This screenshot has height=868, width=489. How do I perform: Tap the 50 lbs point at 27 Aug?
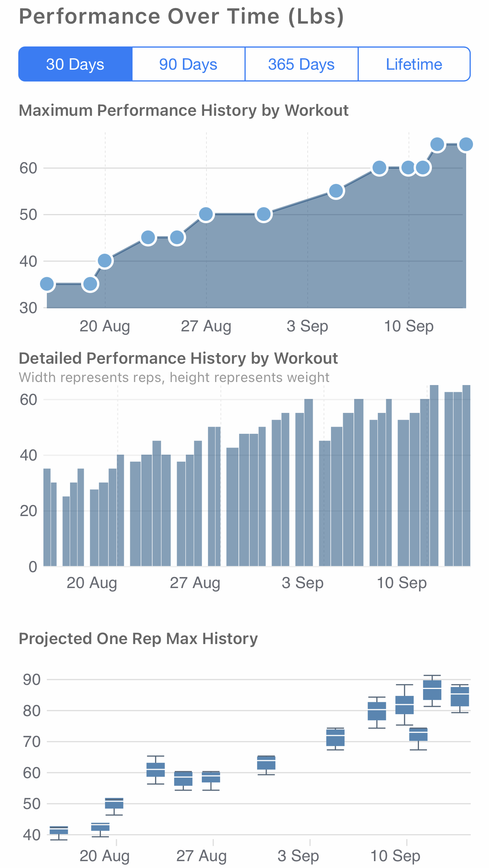click(x=206, y=214)
